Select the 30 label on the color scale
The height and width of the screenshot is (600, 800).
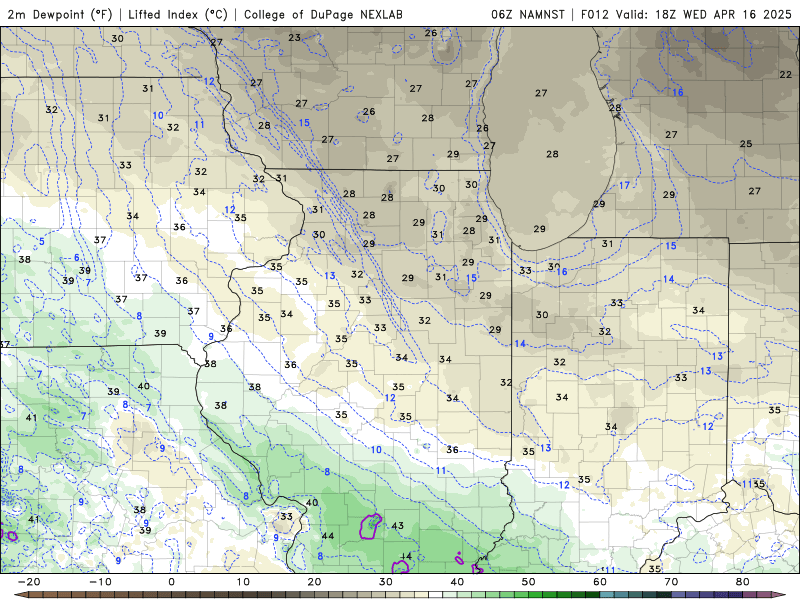tap(386, 582)
